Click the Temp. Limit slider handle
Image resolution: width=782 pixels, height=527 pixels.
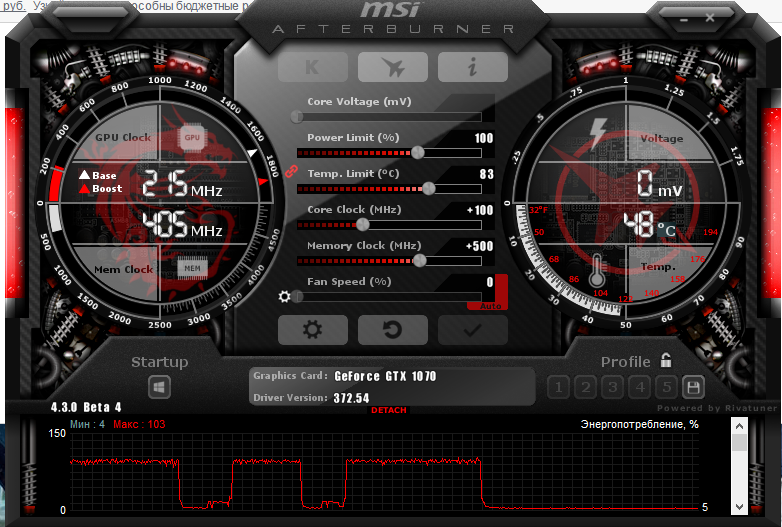pyautogui.click(x=428, y=188)
